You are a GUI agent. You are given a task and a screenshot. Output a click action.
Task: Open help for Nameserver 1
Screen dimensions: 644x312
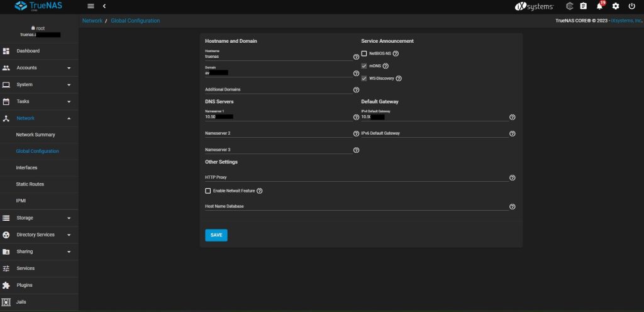(356, 118)
